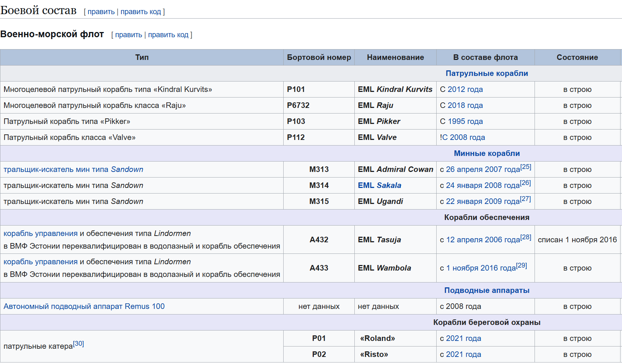The image size is (622, 364).
Task: Open the Патрульные корабли link
Action: point(487,73)
